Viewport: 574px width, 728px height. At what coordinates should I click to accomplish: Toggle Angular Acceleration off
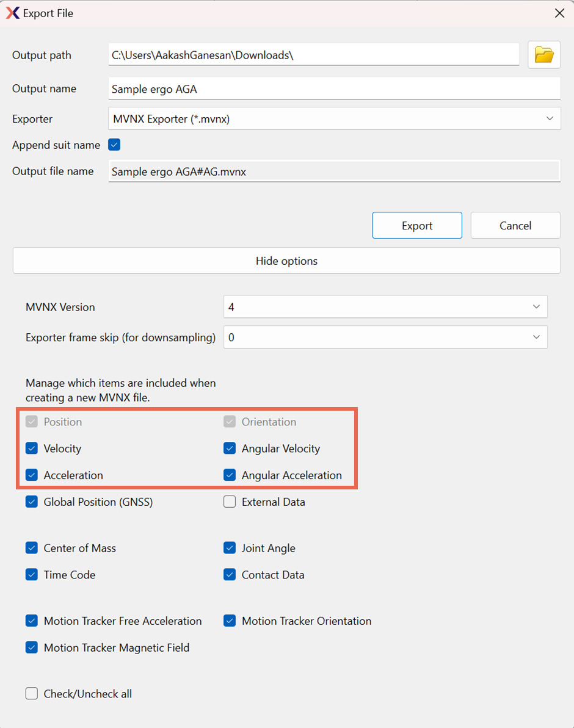point(230,475)
